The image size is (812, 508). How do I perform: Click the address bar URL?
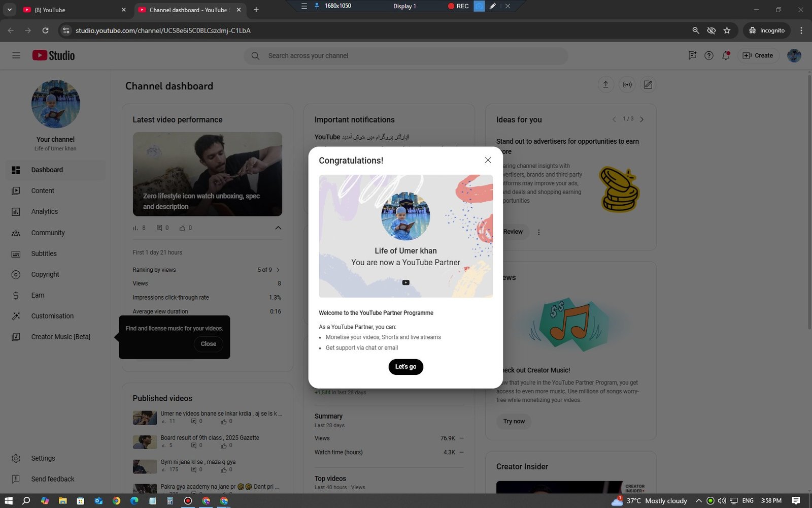(x=163, y=30)
